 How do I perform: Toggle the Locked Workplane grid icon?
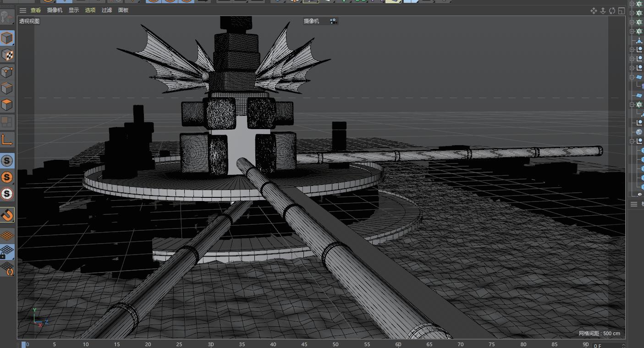coord(7,252)
